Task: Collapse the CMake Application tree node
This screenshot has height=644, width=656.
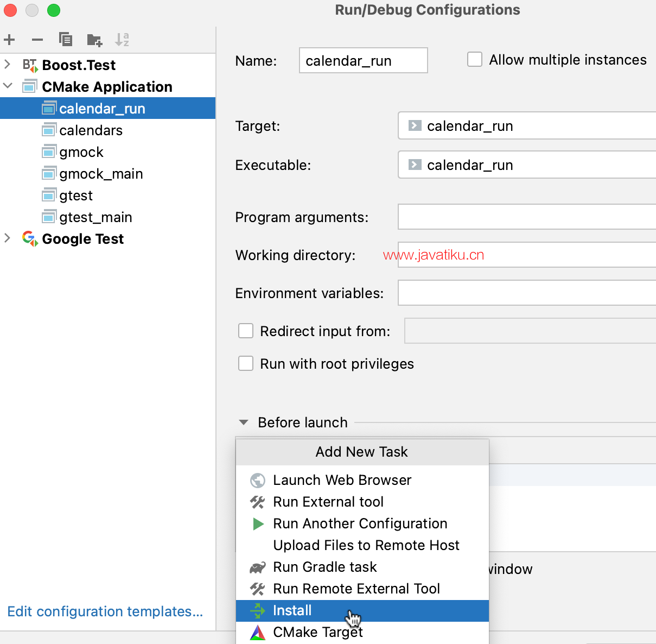Action: pyautogui.click(x=8, y=86)
